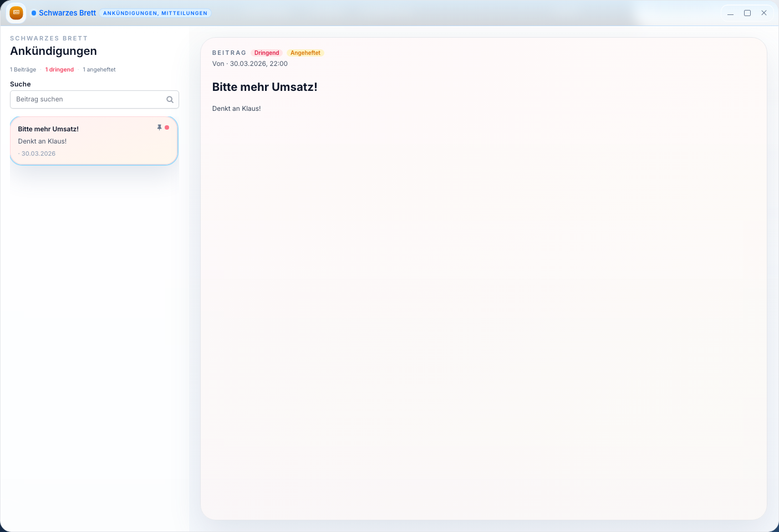Screen dimensions: 779x532
Task: Click the blue status dot in title bar
Action: tap(34, 13)
